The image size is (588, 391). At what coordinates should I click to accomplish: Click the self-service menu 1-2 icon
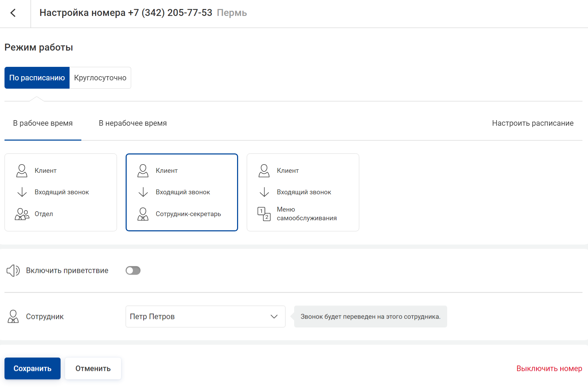264,214
